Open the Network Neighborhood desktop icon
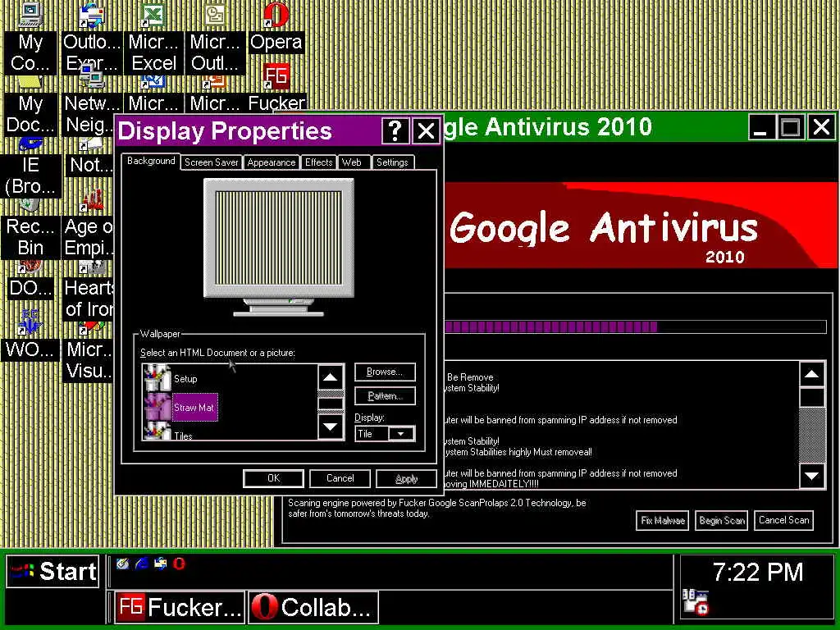Viewport: 840px width, 630px height. [x=91, y=102]
